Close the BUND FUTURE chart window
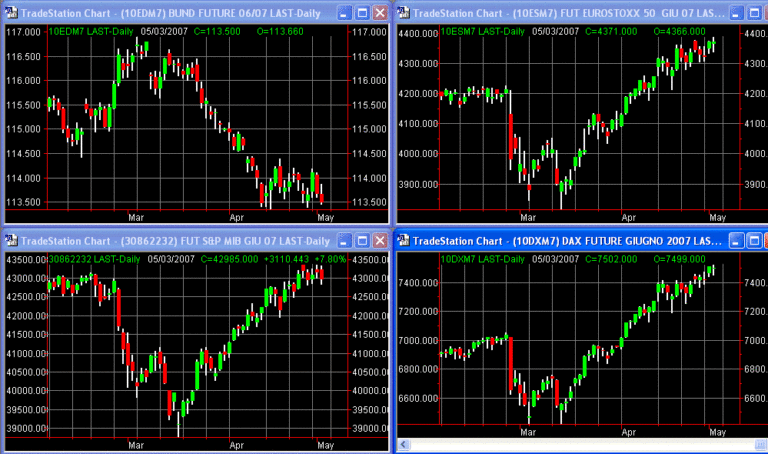768x454 pixels. 379,14
